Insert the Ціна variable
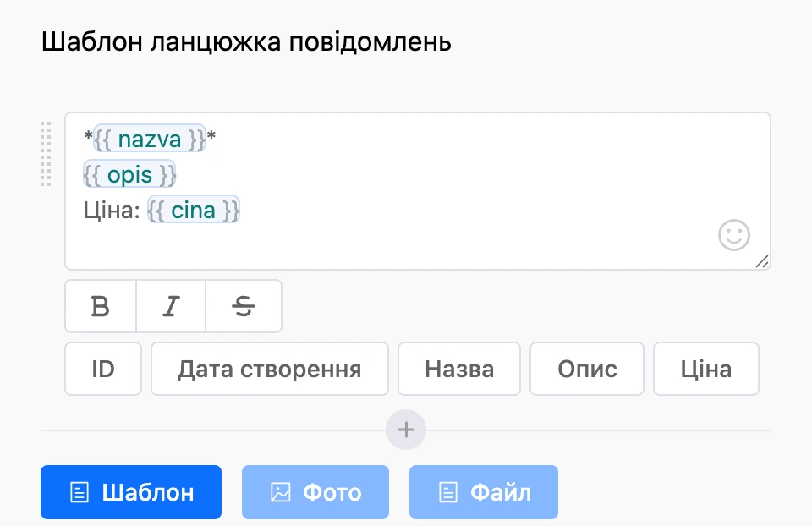Viewport: 812px width, 526px height. (x=705, y=369)
